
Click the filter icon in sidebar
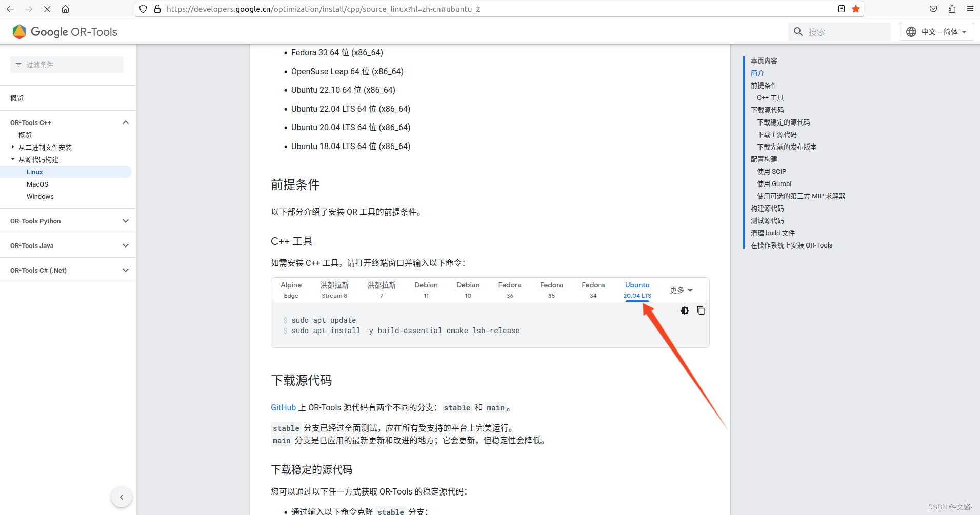(18, 65)
